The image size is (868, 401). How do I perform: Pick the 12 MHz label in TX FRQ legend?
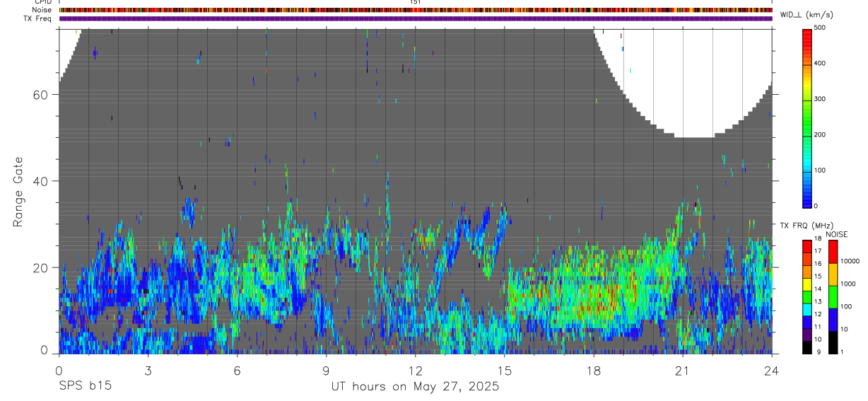coord(818,314)
